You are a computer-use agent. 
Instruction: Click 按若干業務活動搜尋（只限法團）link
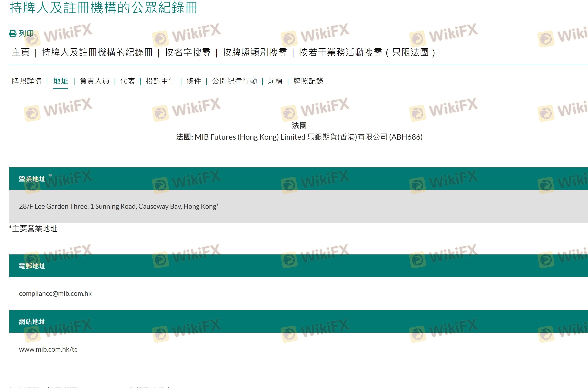coord(367,52)
